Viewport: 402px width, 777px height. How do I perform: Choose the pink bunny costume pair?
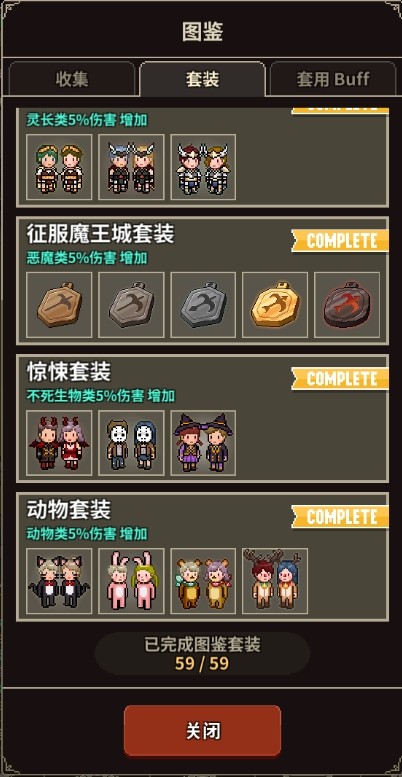(x=131, y=581)
